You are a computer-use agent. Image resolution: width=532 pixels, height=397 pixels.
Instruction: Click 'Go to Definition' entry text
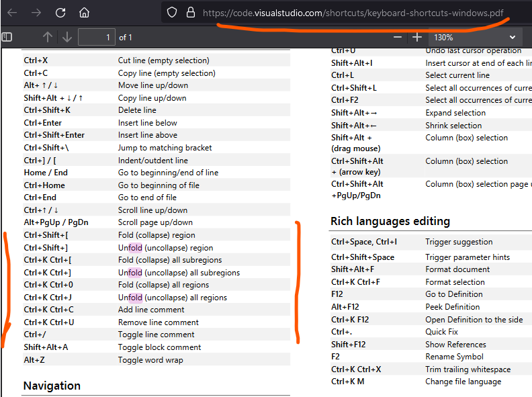coord(453,294)
